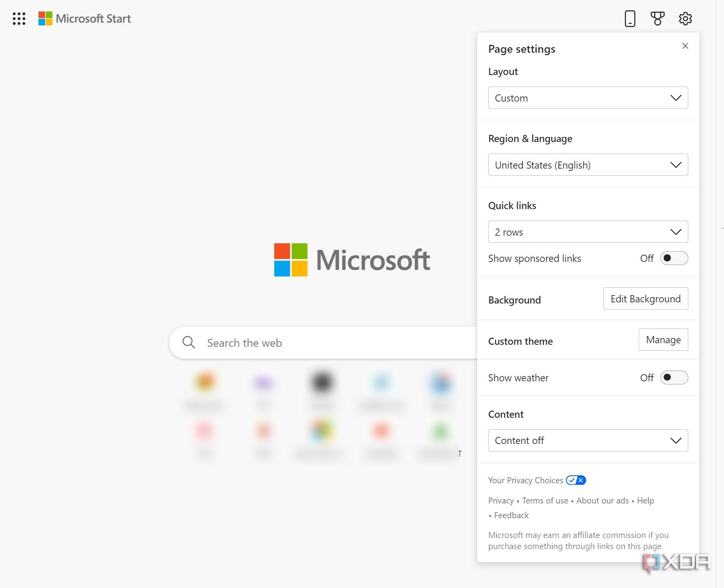Open the United States (English) dropdown
Viewport: 724px width, 588px height.
click(588, 165)
